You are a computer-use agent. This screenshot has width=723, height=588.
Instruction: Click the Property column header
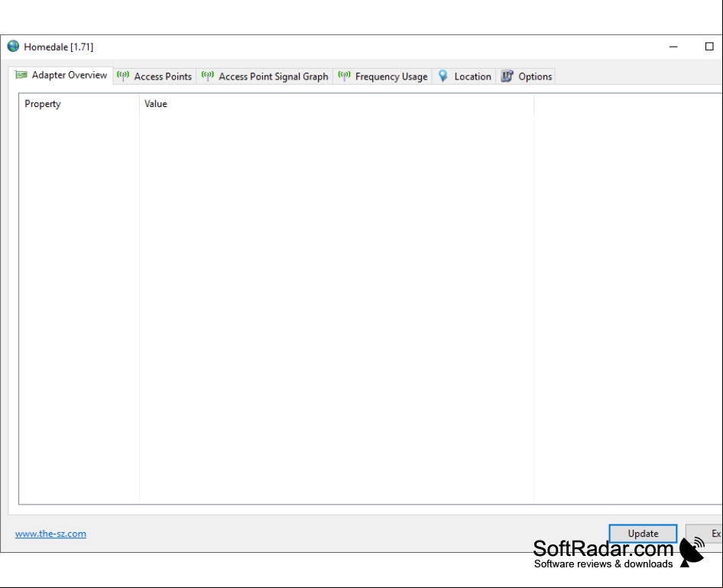click(79, 104)
